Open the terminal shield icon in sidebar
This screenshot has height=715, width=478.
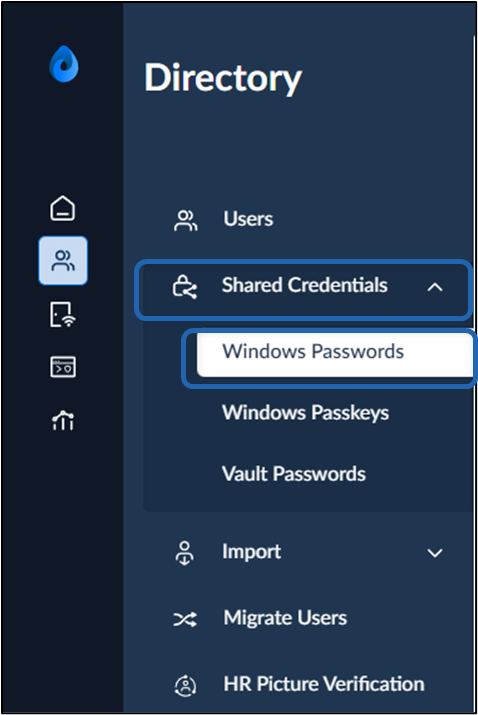63,367
